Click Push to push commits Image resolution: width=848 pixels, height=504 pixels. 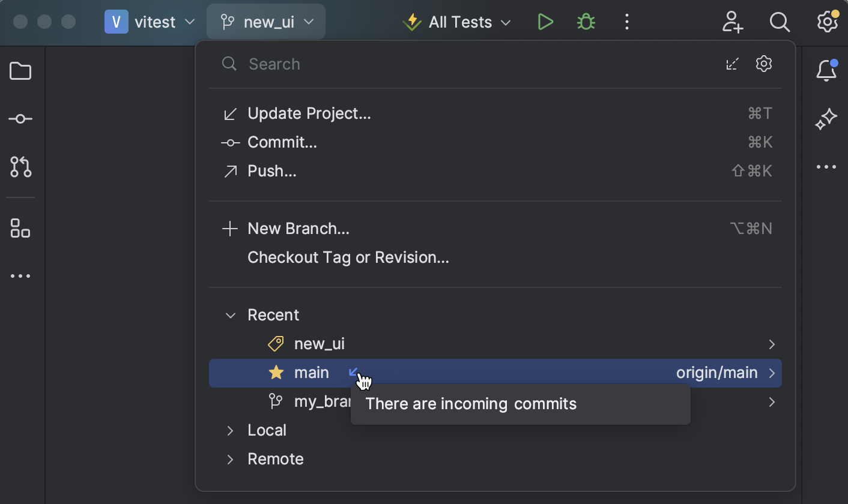271,171
